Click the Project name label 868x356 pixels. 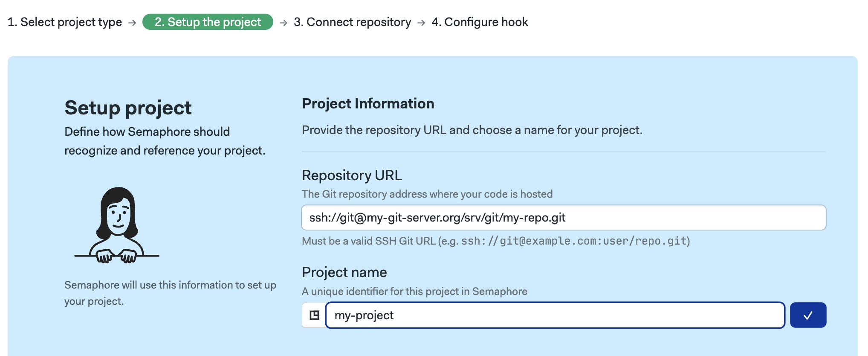pyautogui.click(x=344, y=272)
